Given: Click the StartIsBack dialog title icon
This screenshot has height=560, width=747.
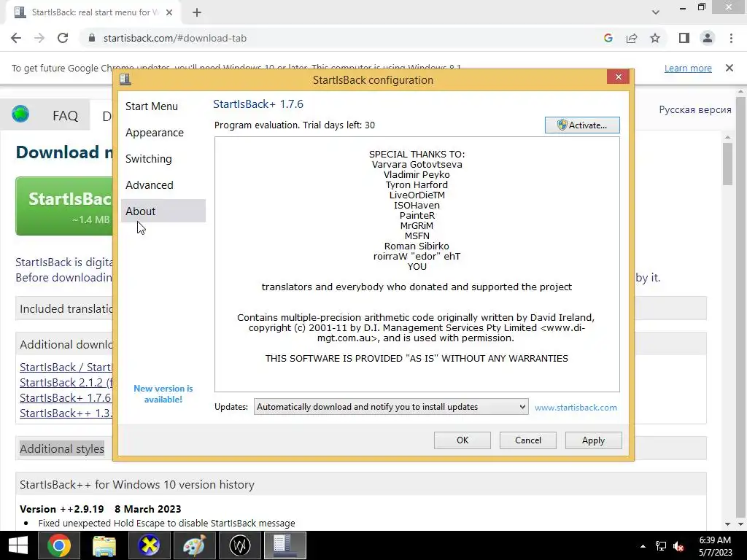Looking at the screenshot, I should (x=125, y=79).
